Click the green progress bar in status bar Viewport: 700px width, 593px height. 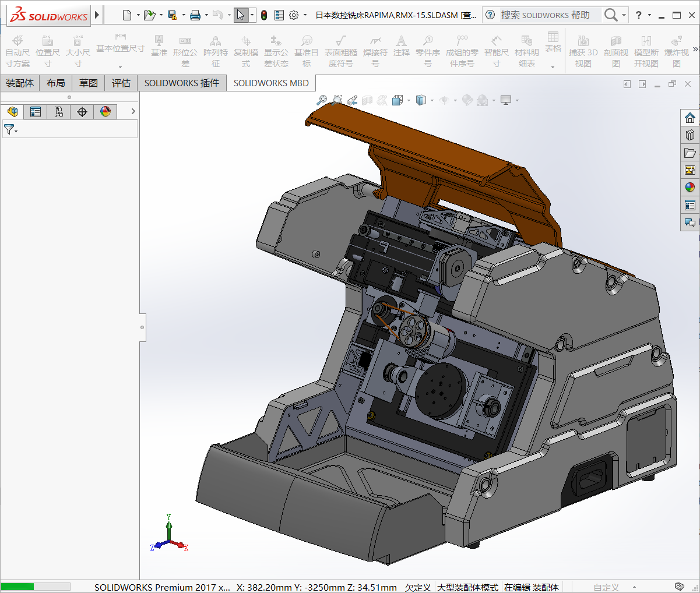tap(35, 587)
